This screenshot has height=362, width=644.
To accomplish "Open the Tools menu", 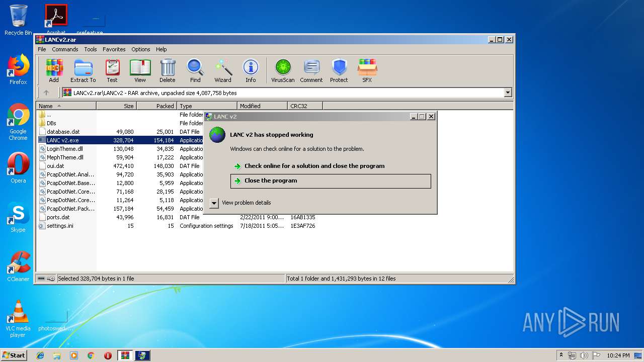I will 91,49.
